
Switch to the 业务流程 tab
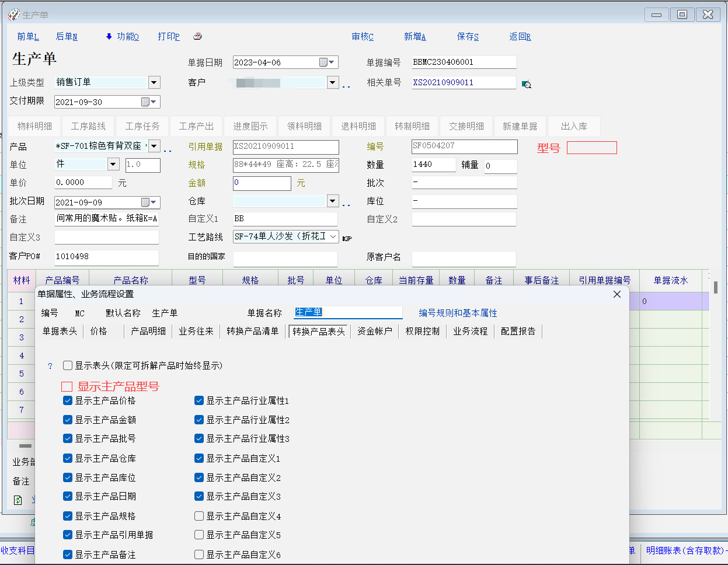470,331
